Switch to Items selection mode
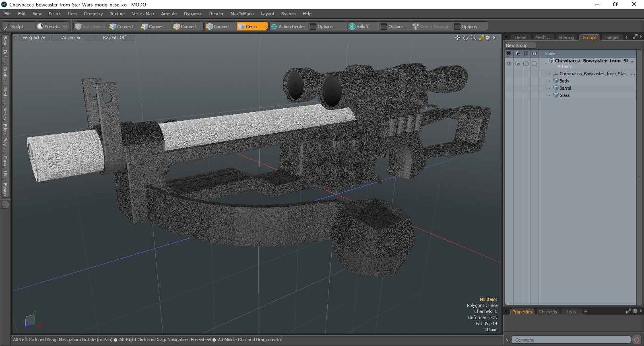This screenshot has height=346, width=644. pyautogui.click(x=252, y=27)
